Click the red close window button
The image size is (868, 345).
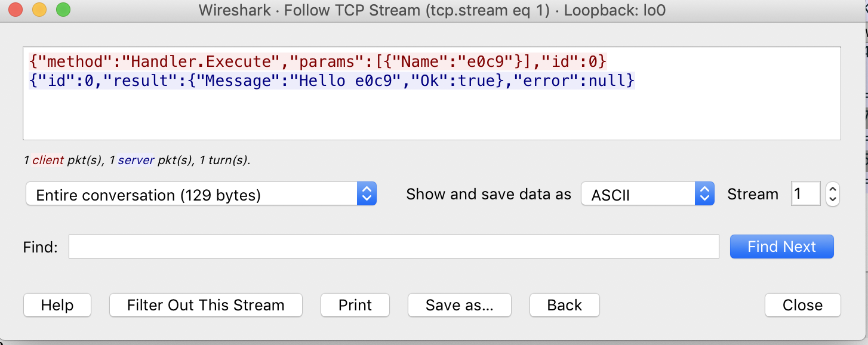16,10
